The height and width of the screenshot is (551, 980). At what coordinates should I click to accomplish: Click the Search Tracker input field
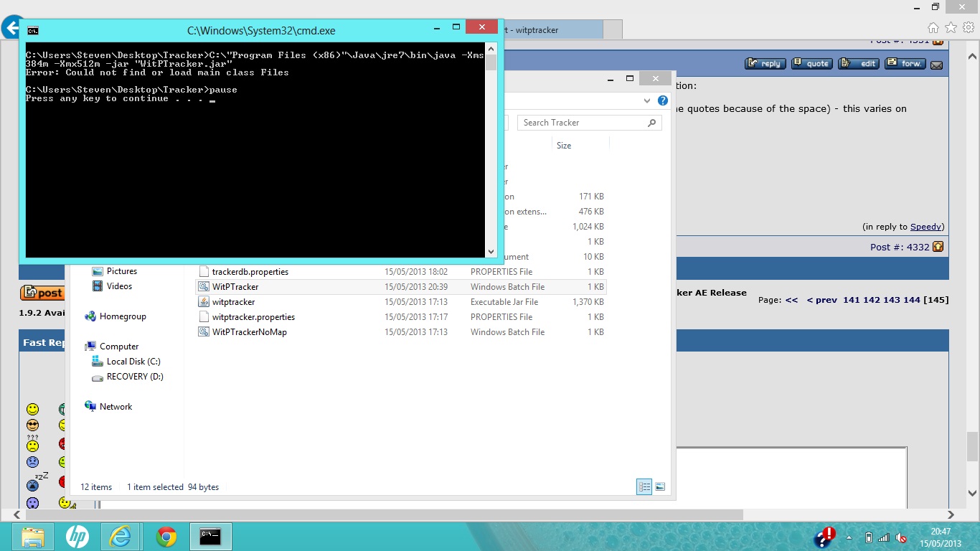tap(589, 123)
